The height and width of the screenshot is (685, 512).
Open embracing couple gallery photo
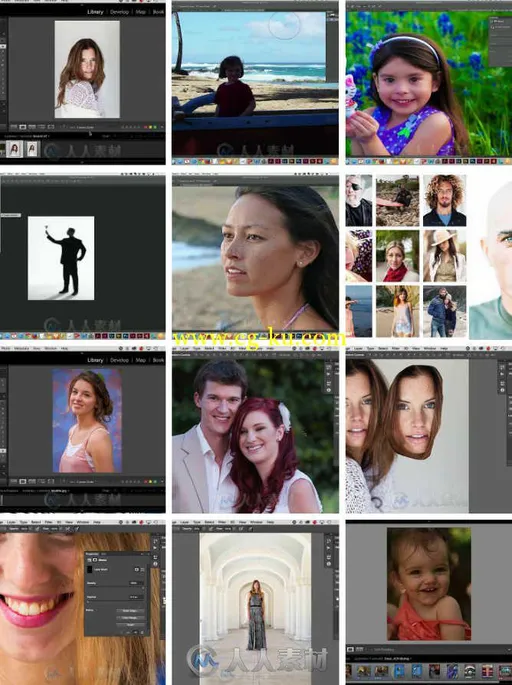tap(444, 311)
